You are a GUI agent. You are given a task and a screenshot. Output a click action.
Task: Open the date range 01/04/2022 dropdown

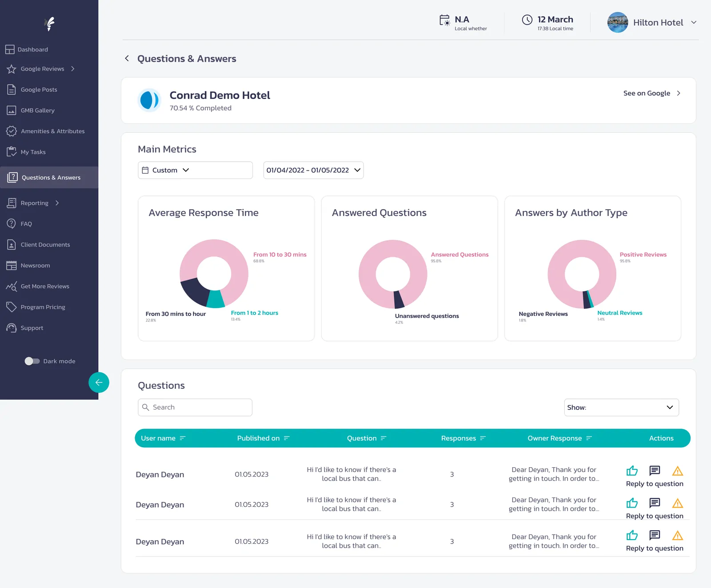(313, 170)
